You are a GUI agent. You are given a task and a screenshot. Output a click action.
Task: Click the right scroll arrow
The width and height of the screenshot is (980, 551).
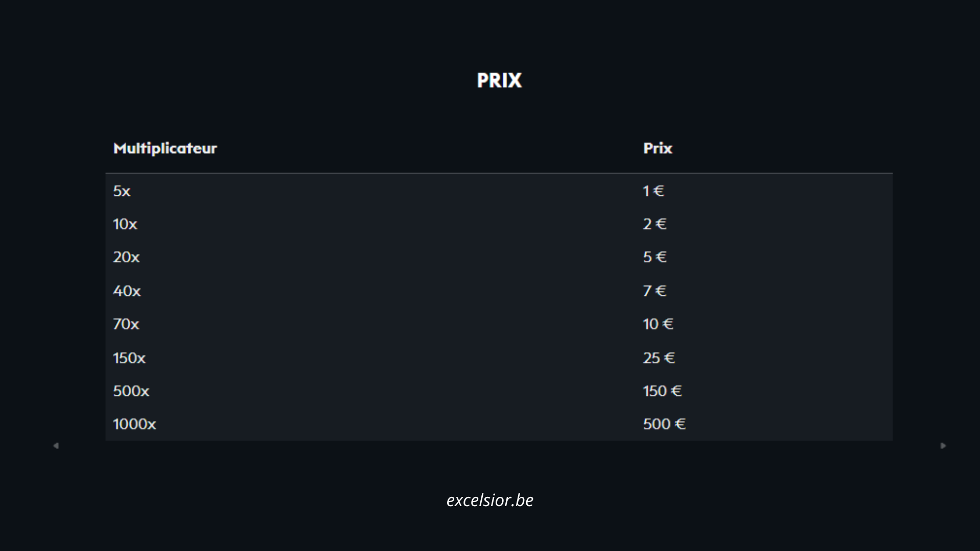click(943, 446)
